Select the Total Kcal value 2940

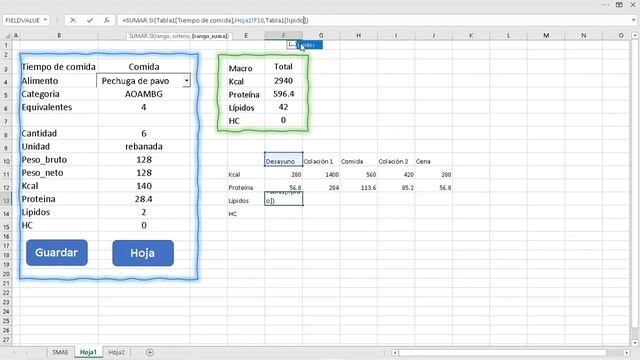[284, 81]
